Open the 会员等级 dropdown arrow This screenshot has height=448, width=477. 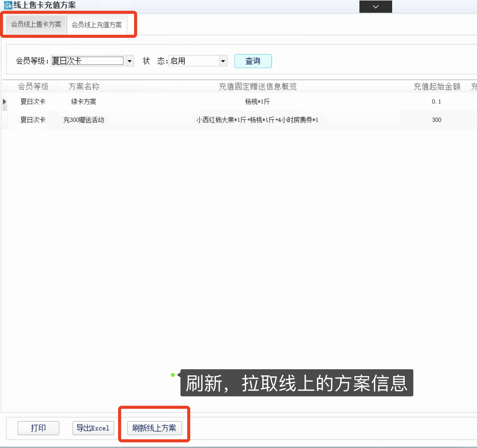pos(130,61)
